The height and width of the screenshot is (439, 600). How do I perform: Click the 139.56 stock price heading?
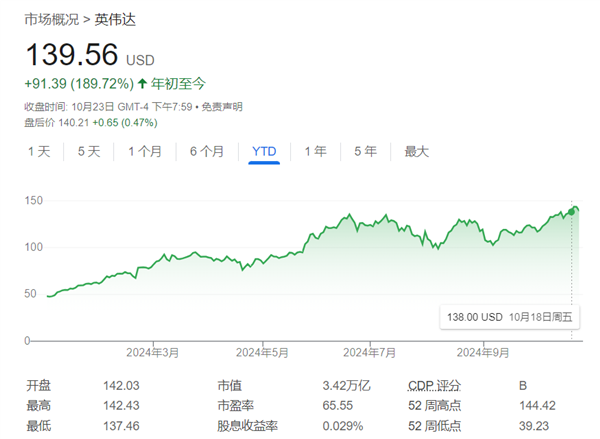pos(71,54)
